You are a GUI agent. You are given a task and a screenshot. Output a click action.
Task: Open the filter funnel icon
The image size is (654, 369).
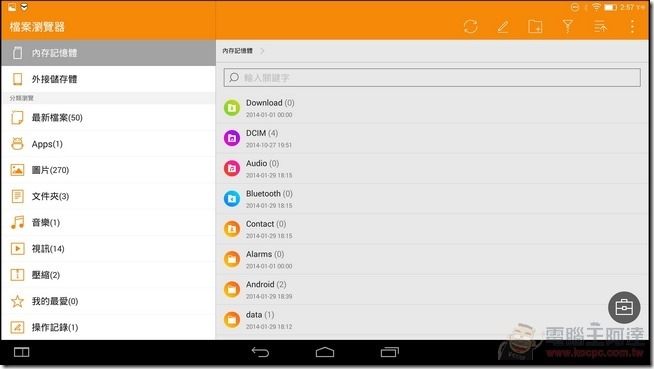568,27
